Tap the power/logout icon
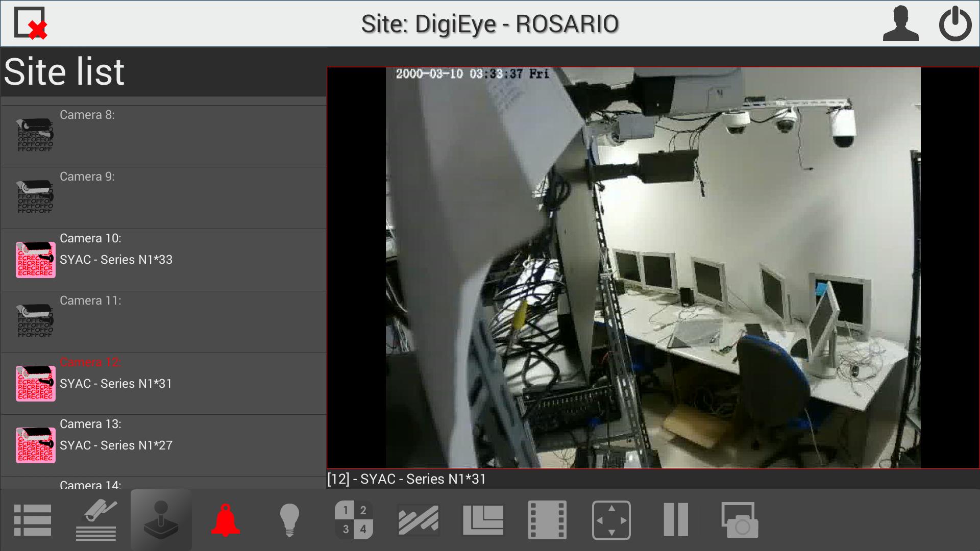The height and width of the screenshot is (551, 980). [955, 23]
